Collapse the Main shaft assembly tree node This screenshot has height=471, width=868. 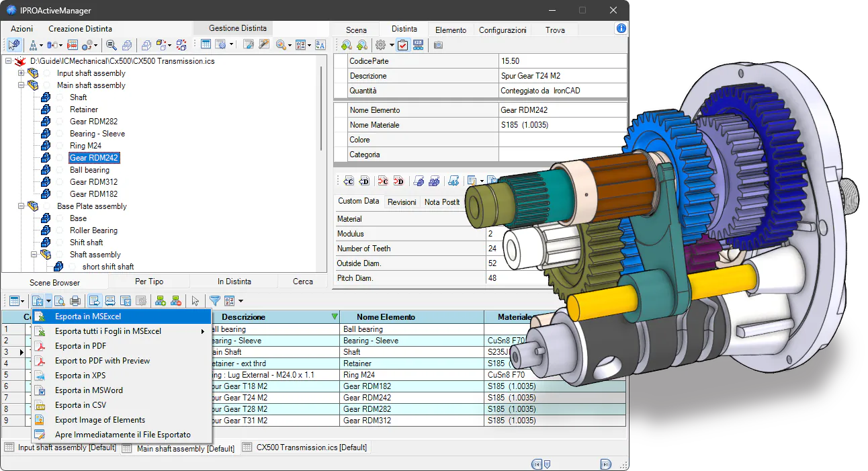(x=21, y=85)
